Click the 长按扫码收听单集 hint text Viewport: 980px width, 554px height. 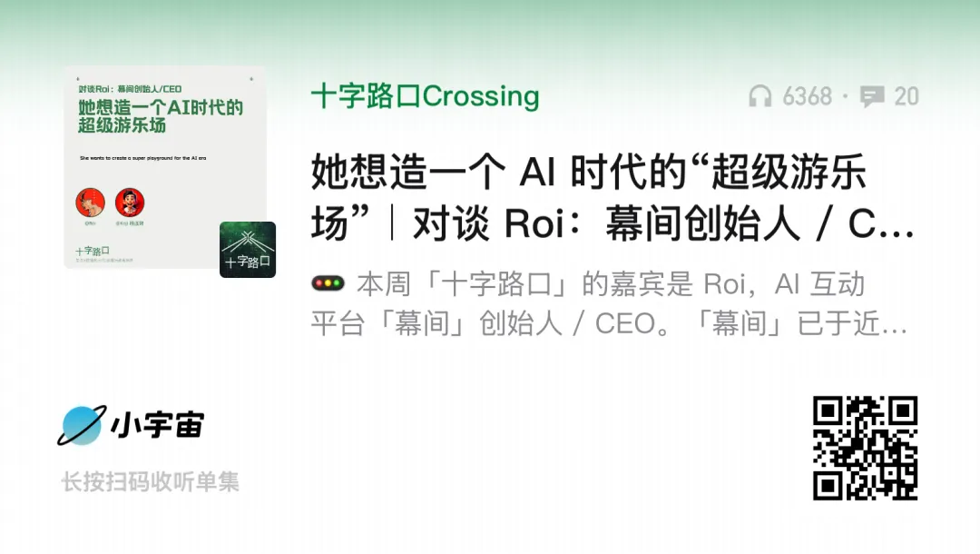click(x=150, y=482)
